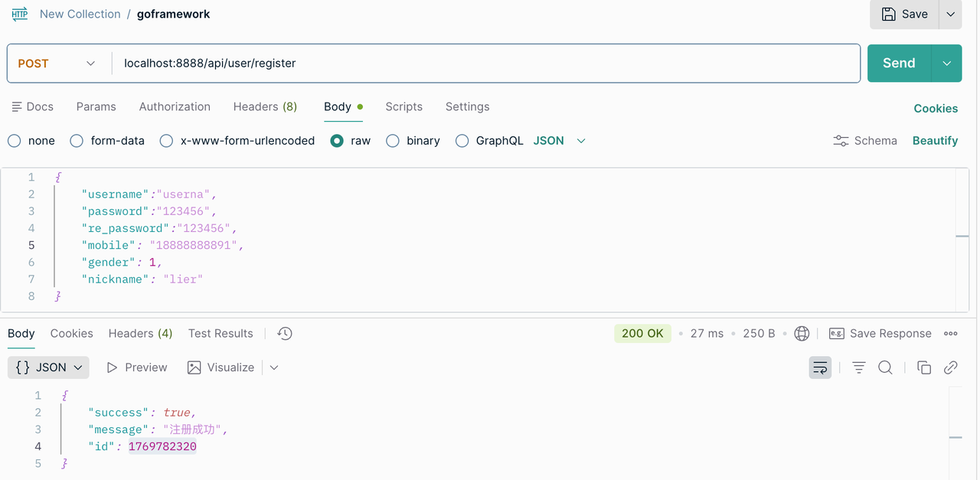Click the Send button
Screen dimensions: 980x480
coord(899,63)
